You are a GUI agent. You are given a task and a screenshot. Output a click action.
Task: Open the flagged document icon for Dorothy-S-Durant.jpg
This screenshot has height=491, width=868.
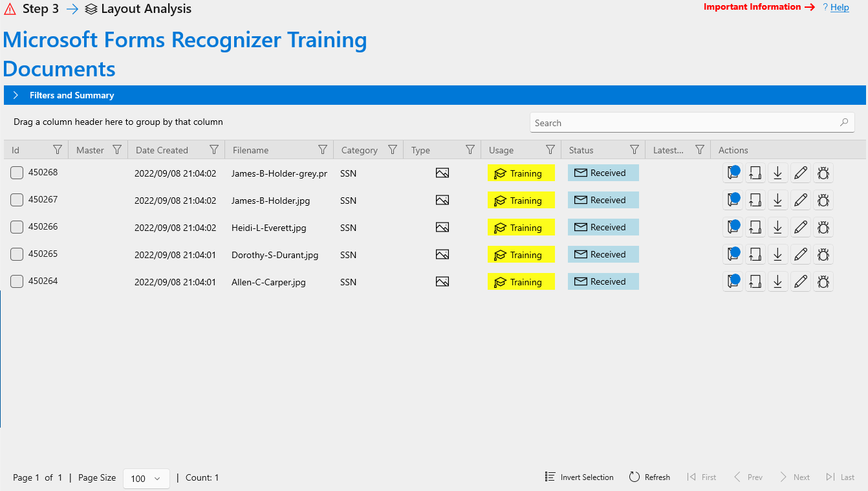733,254
